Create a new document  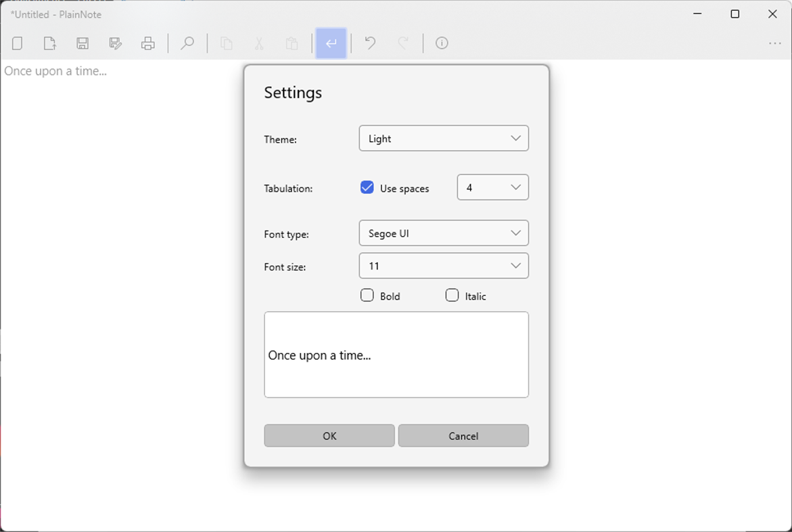pyautogui.click(x=17, y=43)
